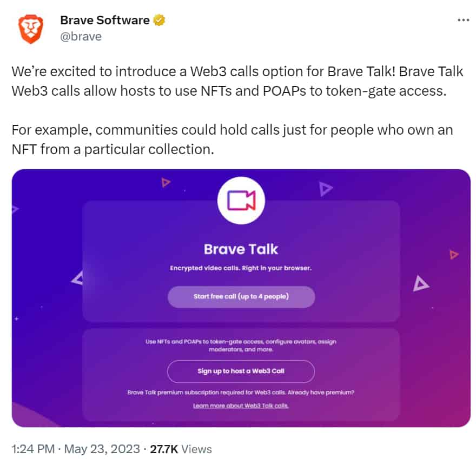Open Learn more about Web3 Talk calls

point(241,406)
